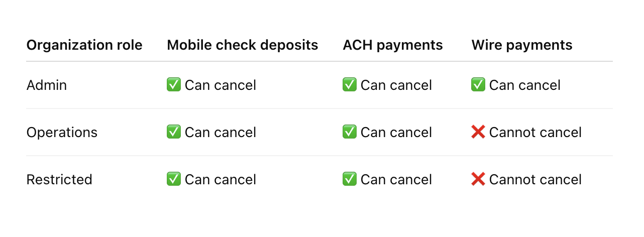
Task: Select the ACH payments column header
Action: [x=393, y=45]
